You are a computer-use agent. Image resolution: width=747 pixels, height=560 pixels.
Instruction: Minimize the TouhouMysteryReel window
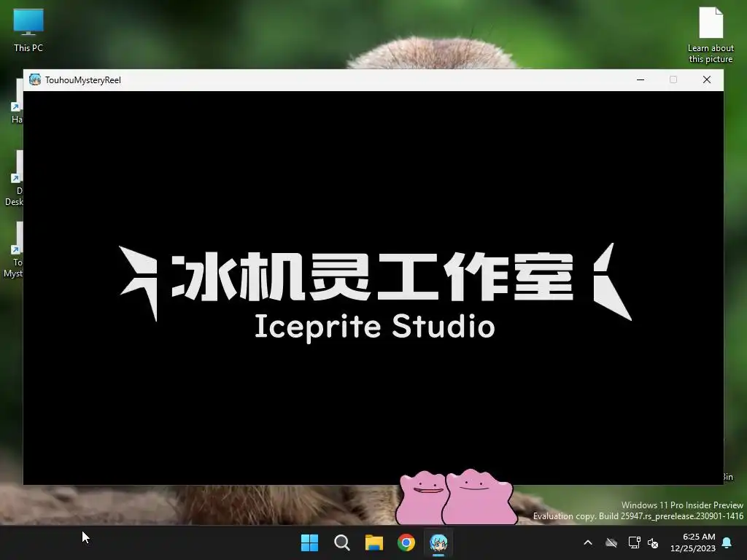640,79
